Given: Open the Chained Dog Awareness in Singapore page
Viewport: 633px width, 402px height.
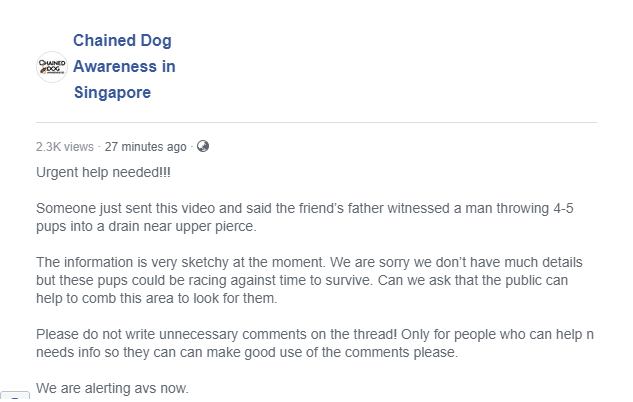Looking at the screenshot, I should 124,67.
